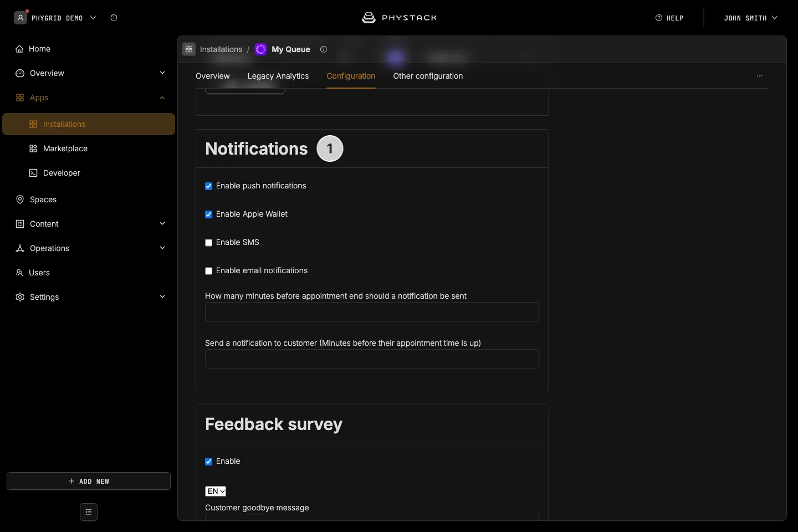The image size is (798, 532).
Task: Click the Help question mark icon
Action: pos(659,18)
